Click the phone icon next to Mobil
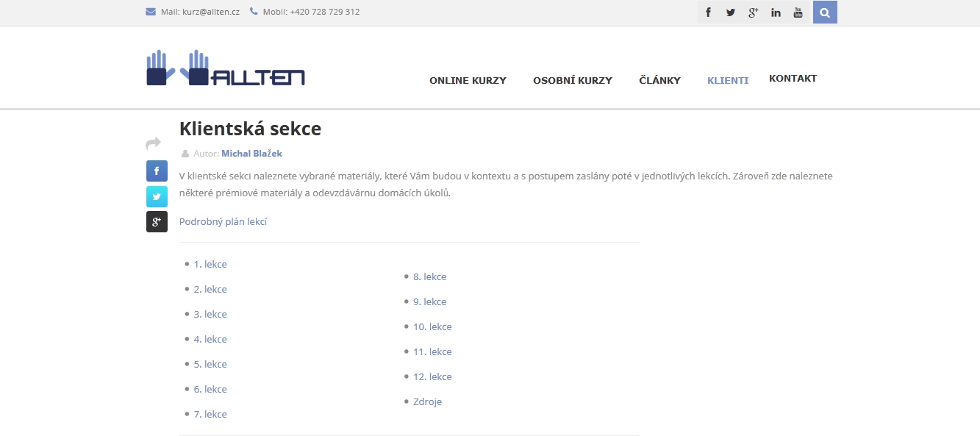The height and width of the screenshot is (436, 980). [254, 12]
